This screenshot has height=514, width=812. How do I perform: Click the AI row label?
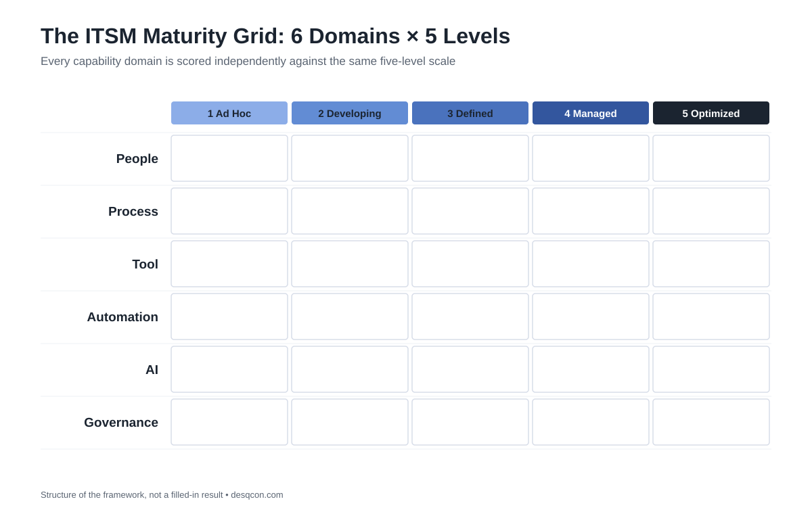pos(152,370)
